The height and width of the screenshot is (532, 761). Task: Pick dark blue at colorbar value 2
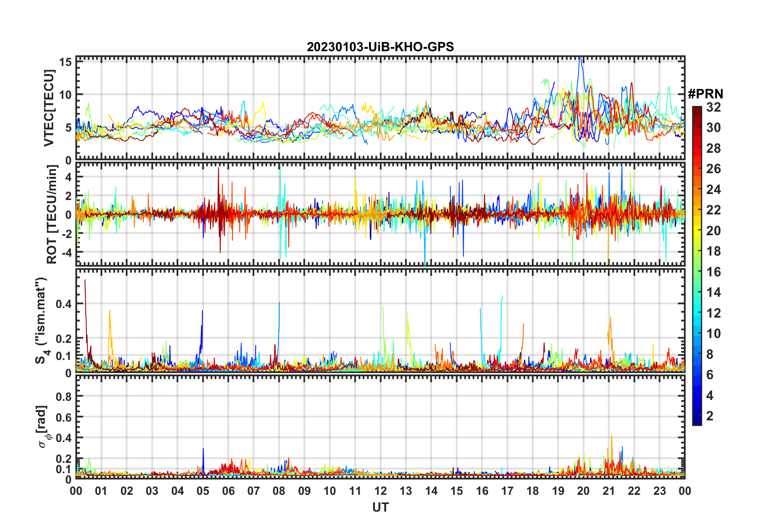coord(697,416)
